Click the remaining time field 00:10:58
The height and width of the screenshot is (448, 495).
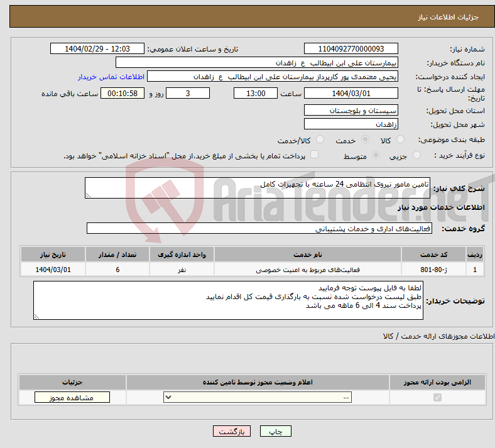coord(122,93)
